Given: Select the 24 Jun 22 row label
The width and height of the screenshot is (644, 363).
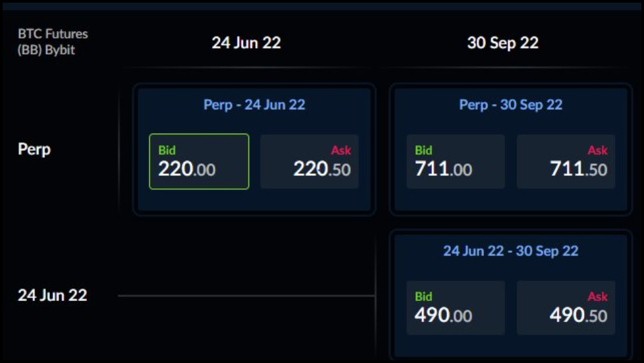Looking at the screenshot, I should click(52, 296).
